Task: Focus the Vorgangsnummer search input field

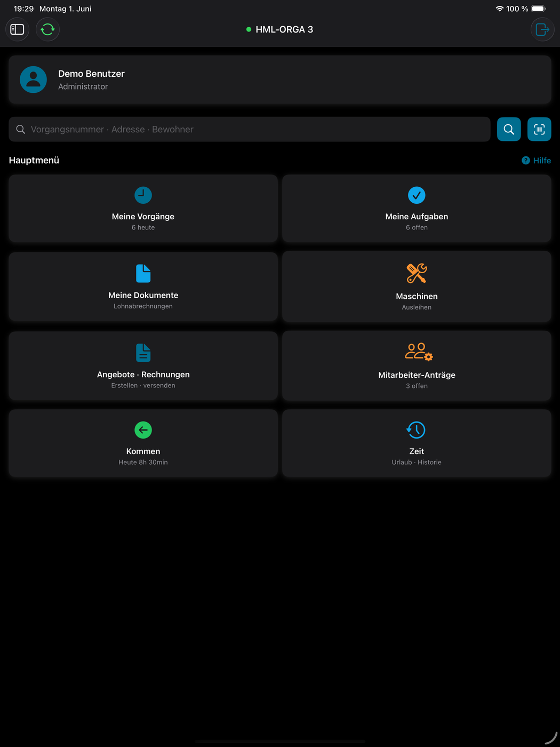Action: 250,129
